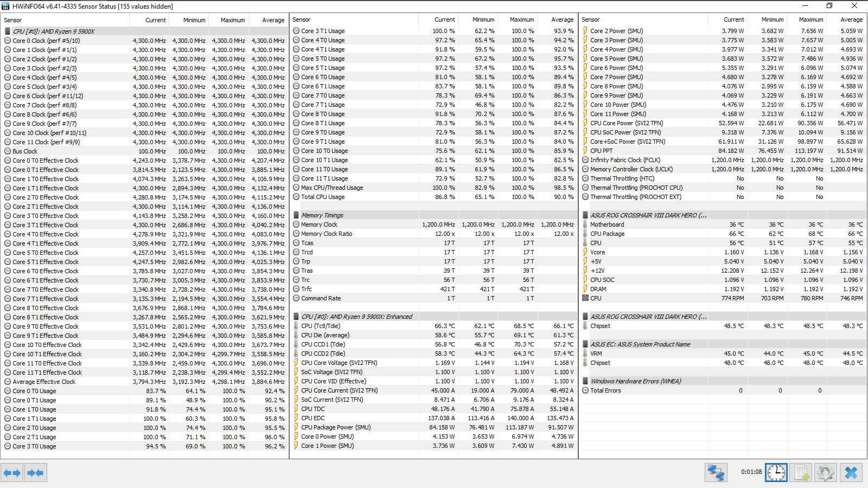Open remote monitoring via the networked computers icon

click(716, 473)
